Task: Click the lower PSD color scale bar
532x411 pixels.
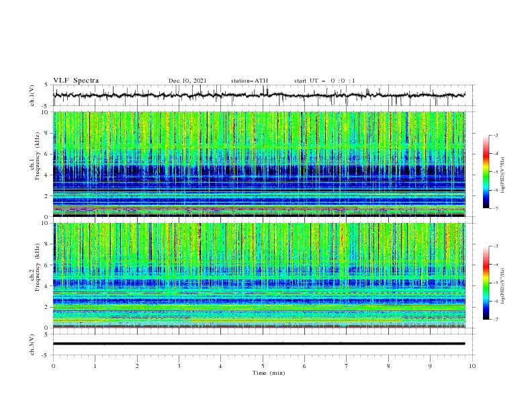Action: tap(486, 283)
